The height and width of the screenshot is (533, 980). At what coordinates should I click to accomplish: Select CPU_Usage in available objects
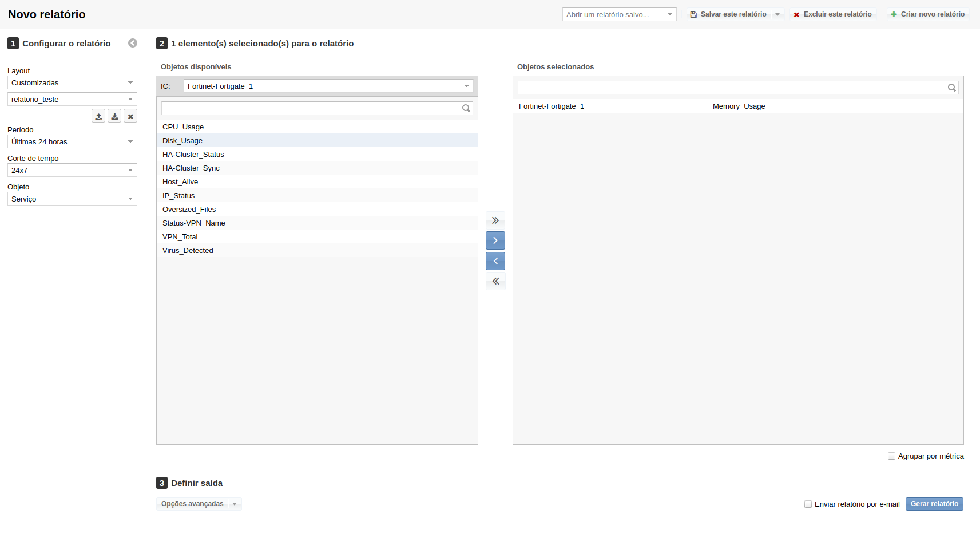coord(183,127)
